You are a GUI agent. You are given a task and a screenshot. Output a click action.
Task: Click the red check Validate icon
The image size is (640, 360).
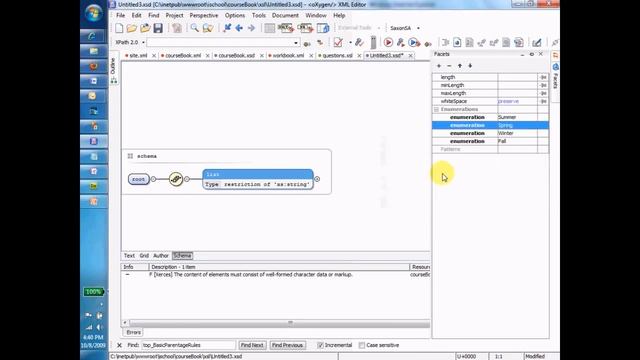click(x=338, y=42)
